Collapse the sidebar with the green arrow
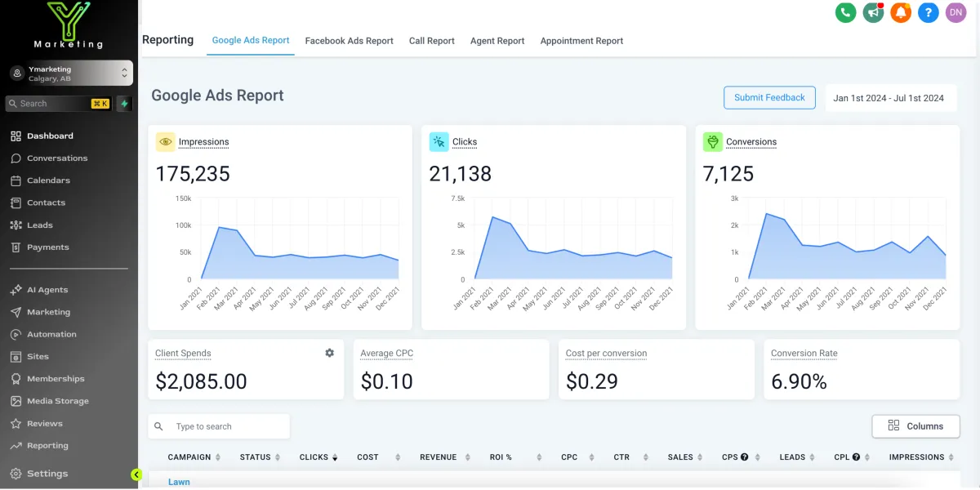The height and width of the screenshot is (490, 980). [136, 474]
